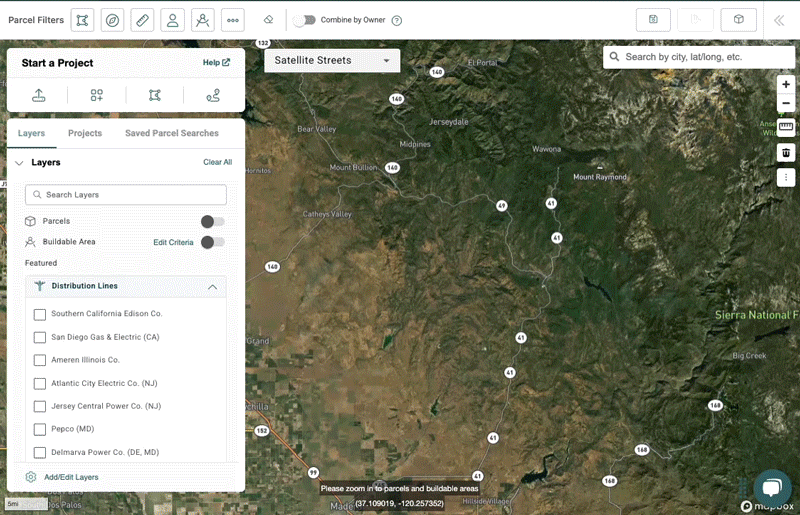Open the Satellite Streets basemap dropdown
This screenshot has width=800, height=515.
pyautogui.click(x=331, y=60)
